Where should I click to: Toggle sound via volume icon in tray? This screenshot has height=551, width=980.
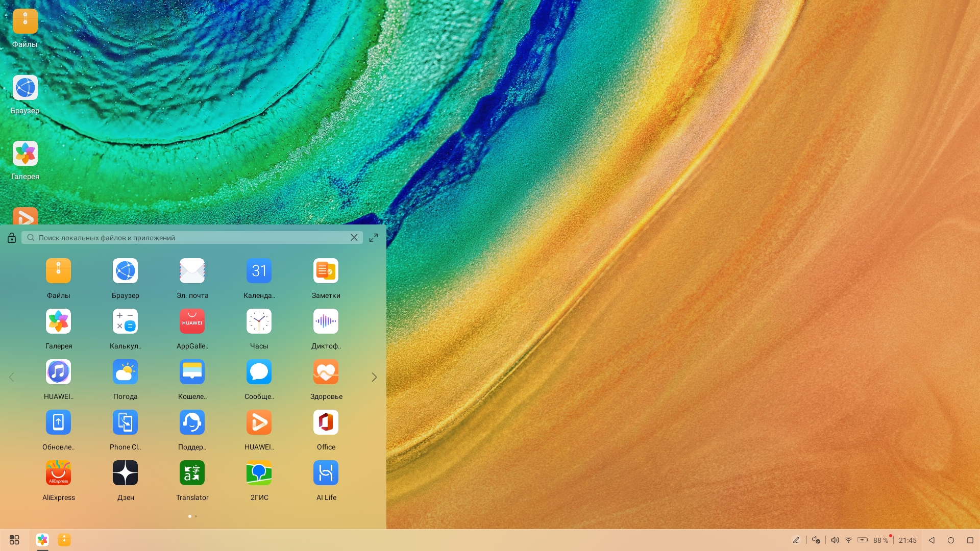(x=835, y=540)
